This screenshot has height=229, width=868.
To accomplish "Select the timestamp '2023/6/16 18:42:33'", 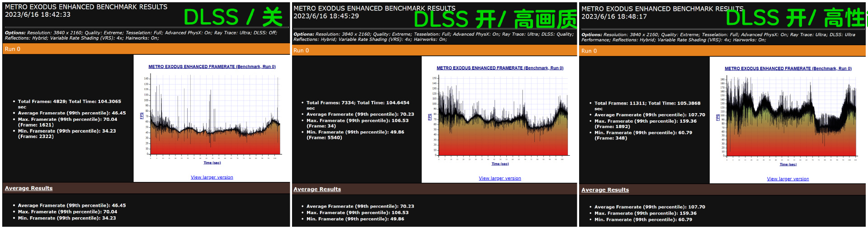I will [38, 14].
